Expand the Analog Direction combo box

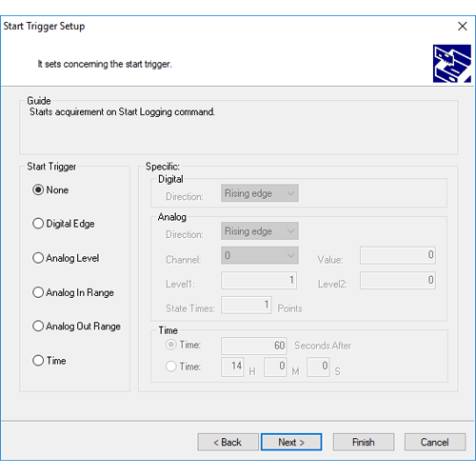pyautogui.click(x=260, y=230)
